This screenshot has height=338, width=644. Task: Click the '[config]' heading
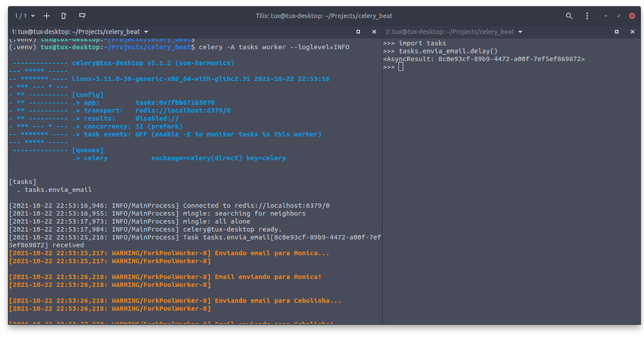[87, 95]
